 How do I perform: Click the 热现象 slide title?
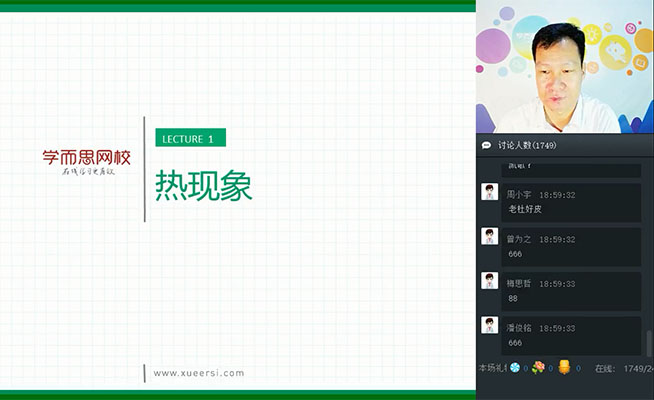204,186
